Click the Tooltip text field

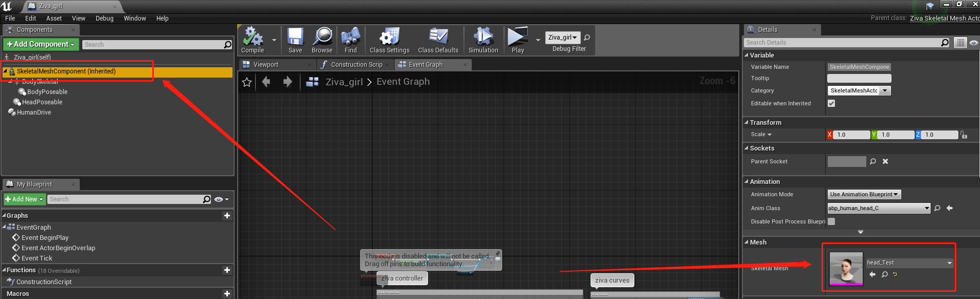tap(859, 79)
